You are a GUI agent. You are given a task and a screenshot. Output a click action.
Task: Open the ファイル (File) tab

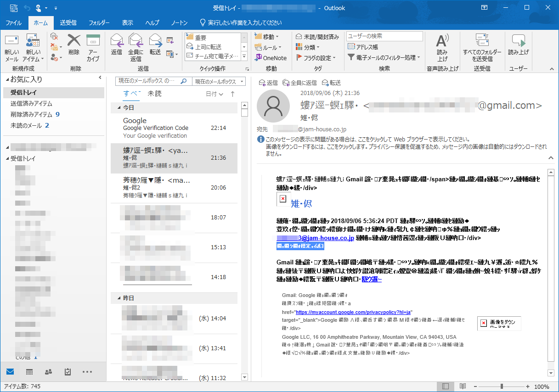coord(14,23)
